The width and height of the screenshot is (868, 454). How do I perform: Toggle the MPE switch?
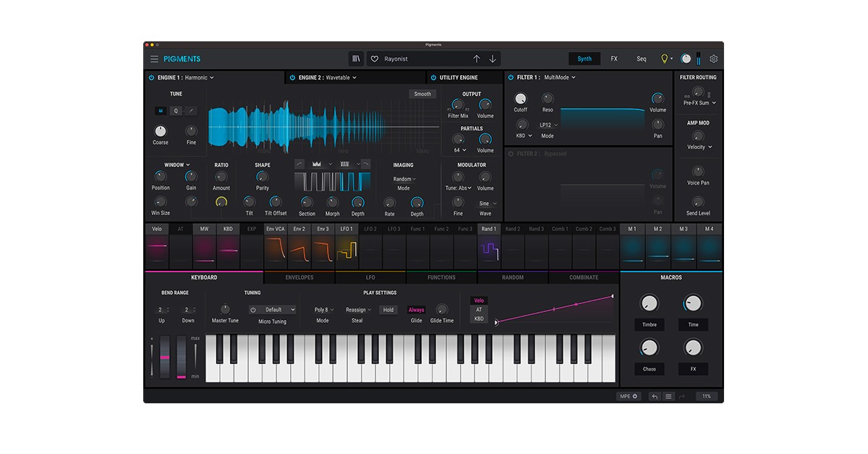click(628, 396)
